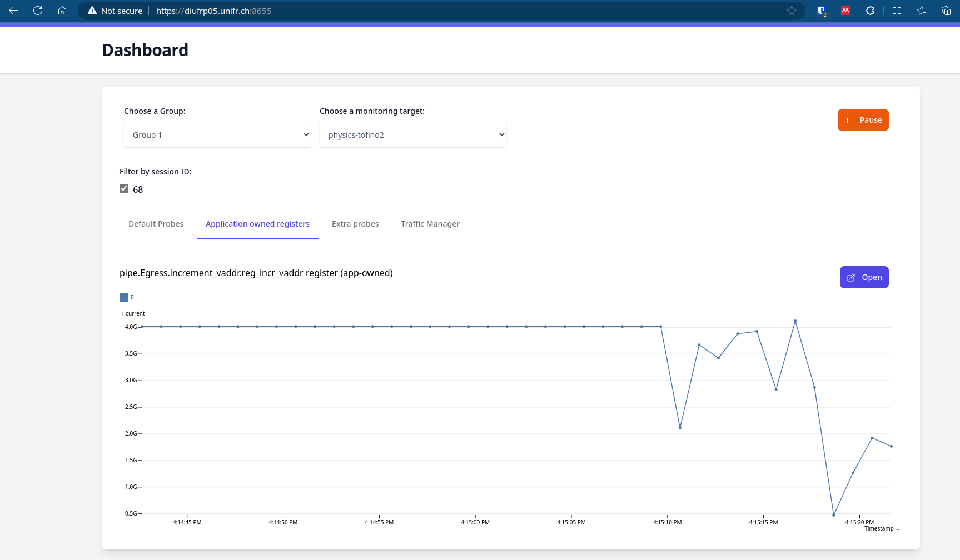Click the blue legend swatch labeled 0
This screenshot has height=560, width=960.
pos(123,297)
